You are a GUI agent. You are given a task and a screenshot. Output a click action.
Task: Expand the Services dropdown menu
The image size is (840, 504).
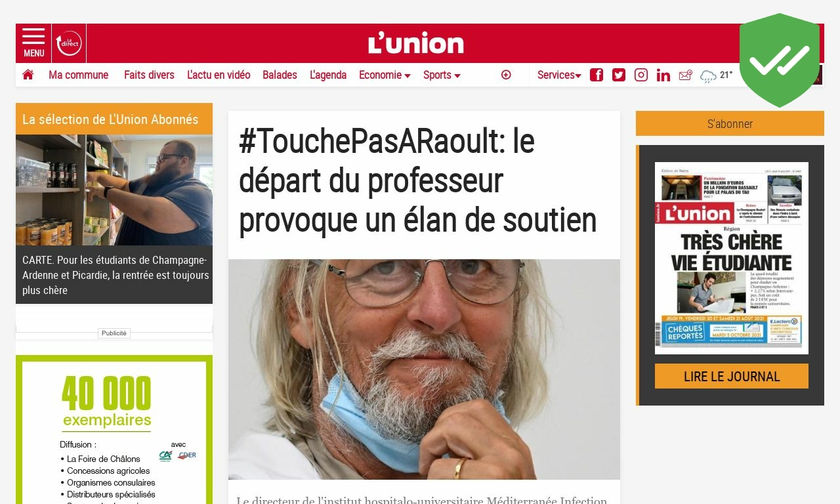[559, 75]
